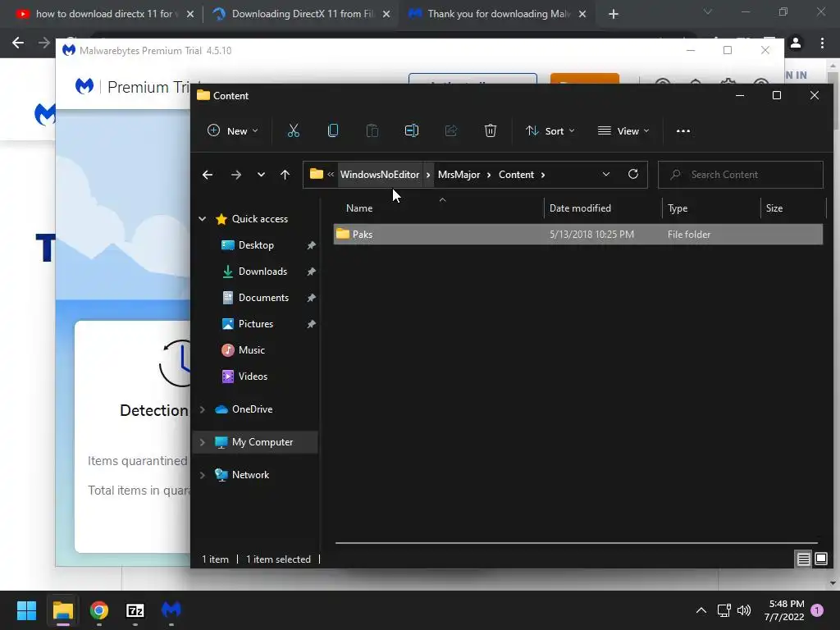Open Chrome three-dot menu
The image size is (840, 630).
(x=822, y=43)
